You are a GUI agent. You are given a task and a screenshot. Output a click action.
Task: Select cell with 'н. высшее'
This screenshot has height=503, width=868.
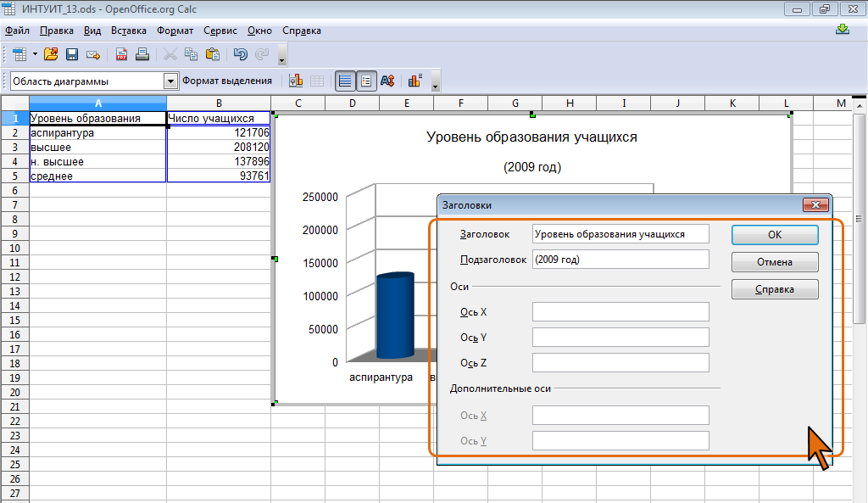(x=98, y=162)
